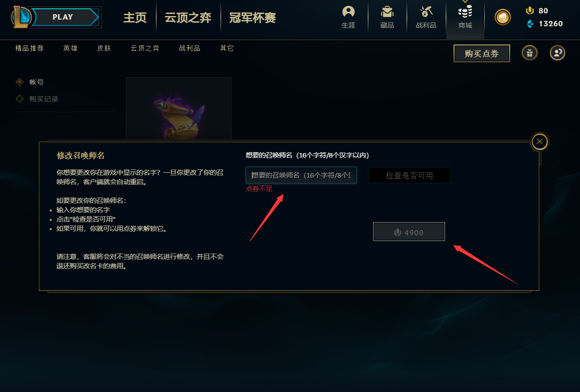Viewport: 580px width, 392px height.
Task: Select the 皮肤 store category
Action: pos(104,48)
